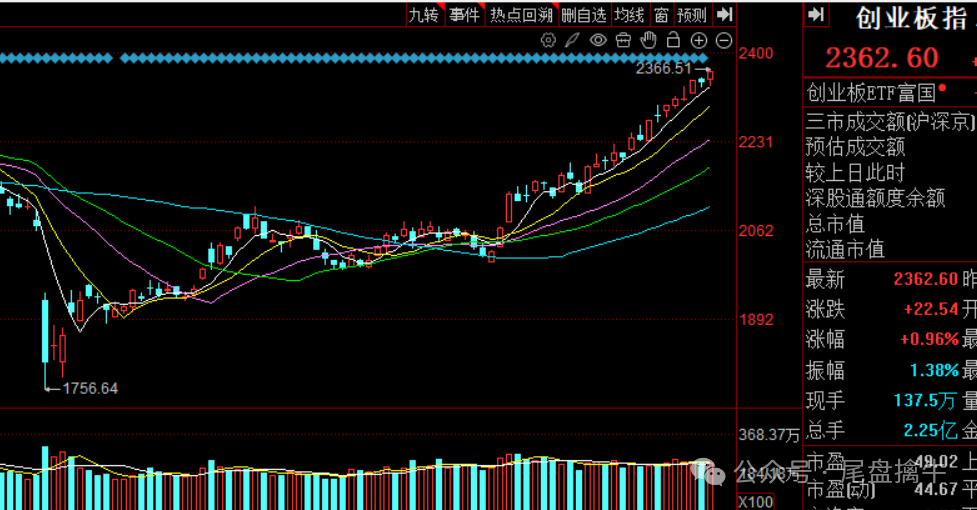Viewport: 977px width, 510px height.
Task: Zoom out with the minus icon
Action: tap(724, 40)
